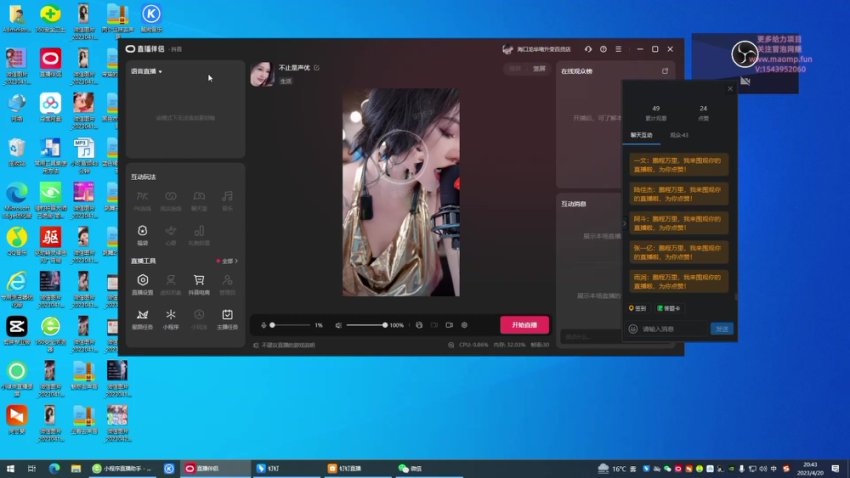850x478 pixels.
Task: Adjust the speaker volume slider at 100%
Action: tap(385, 325)
